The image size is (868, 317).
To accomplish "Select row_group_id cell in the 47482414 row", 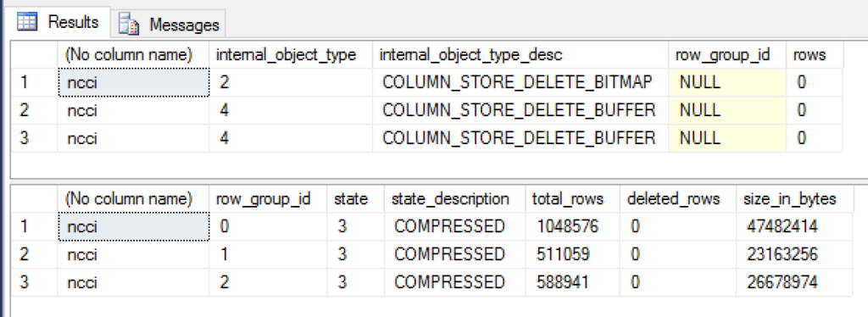I will coord(268,226).
